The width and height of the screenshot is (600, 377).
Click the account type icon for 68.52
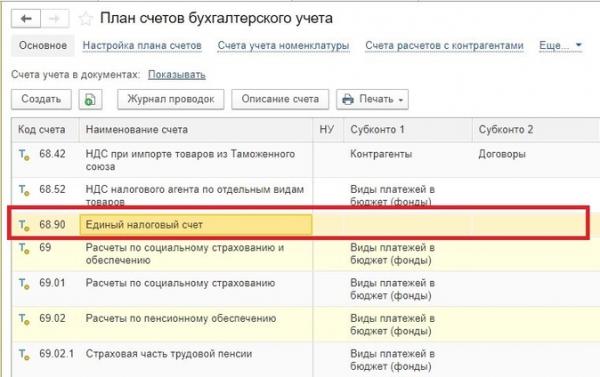[24, 190]
